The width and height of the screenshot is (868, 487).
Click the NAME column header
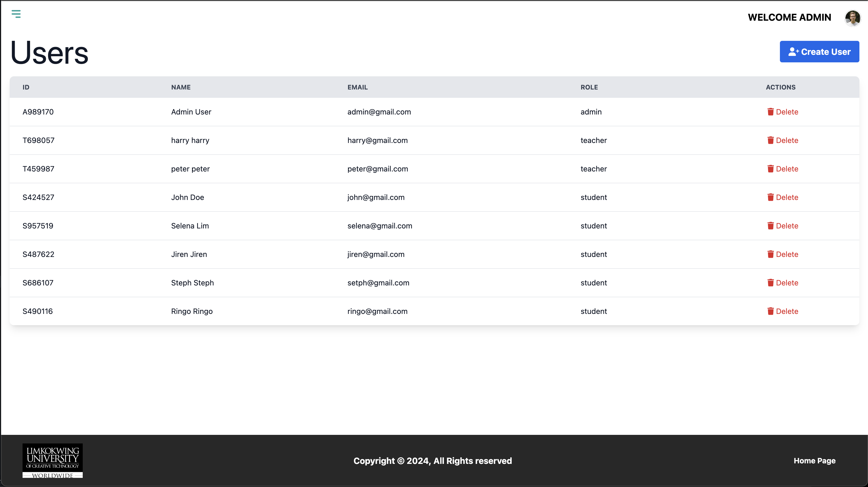tap(180, 87)
